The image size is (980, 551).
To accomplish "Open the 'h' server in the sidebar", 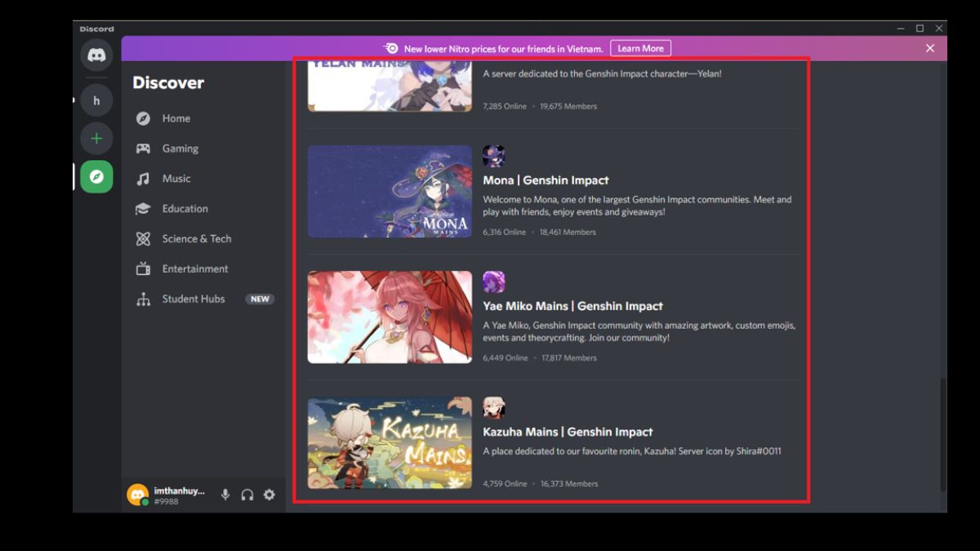I will click(x=96, y=99).
